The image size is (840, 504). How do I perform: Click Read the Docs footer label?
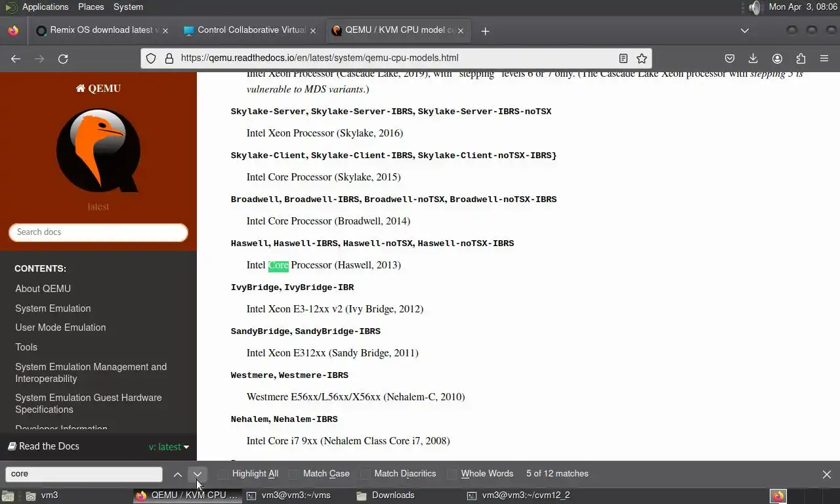click(43, 446)
